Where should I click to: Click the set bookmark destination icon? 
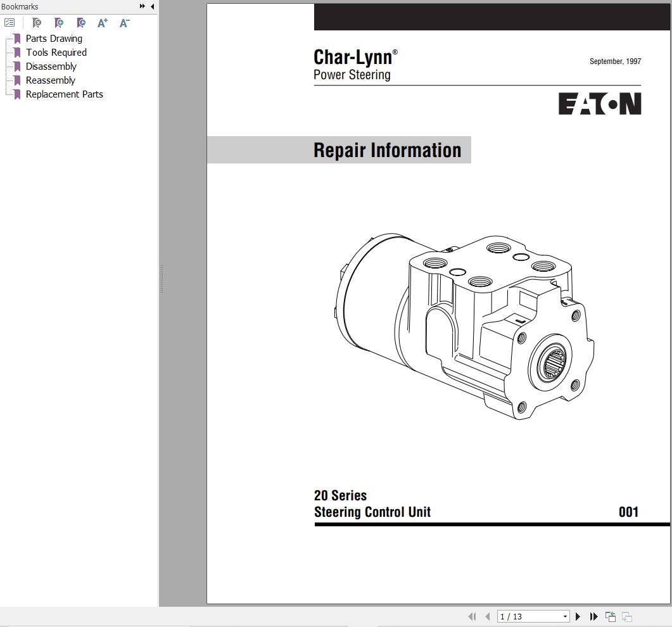tap(80, 23)
